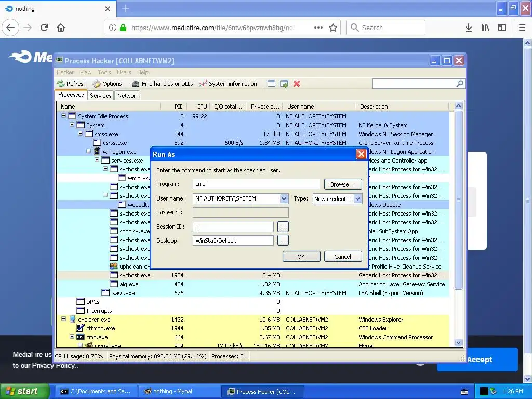Collapse the cmd.exe tree node
This screenshot has width=532, height=399.
[x=72, y=337]
